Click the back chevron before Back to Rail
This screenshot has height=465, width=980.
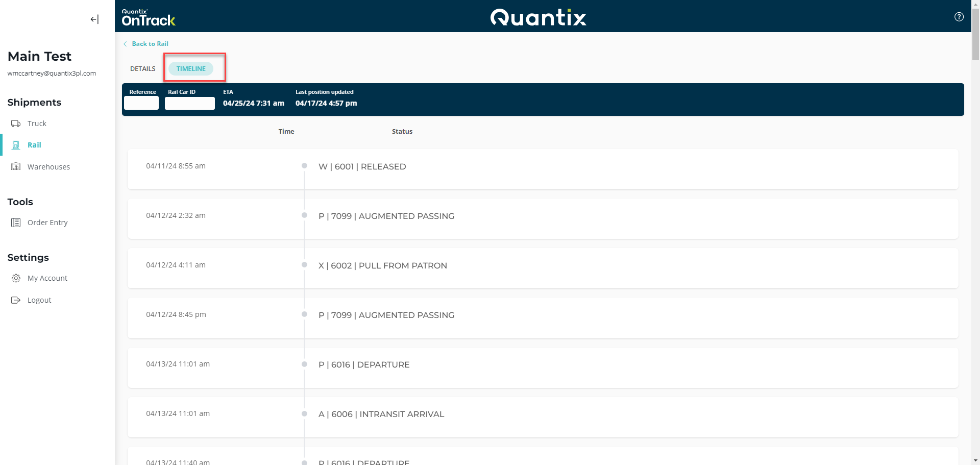(x=125, y=44)
